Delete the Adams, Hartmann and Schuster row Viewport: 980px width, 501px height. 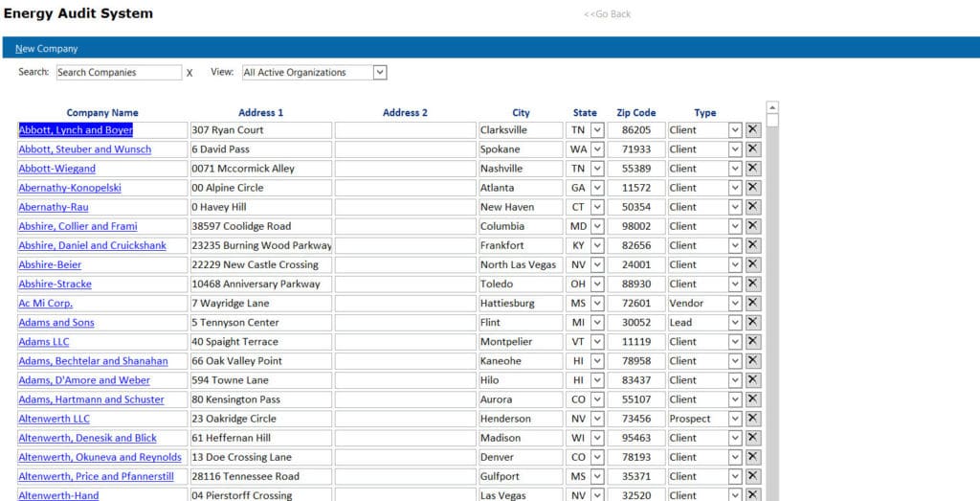pyautogui.click(x=753, y=399)
